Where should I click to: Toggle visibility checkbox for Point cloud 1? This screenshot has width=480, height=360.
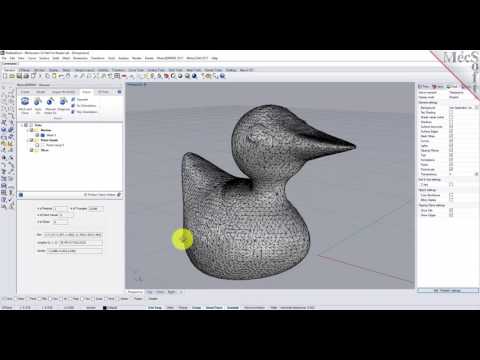(x=37, y=145)
